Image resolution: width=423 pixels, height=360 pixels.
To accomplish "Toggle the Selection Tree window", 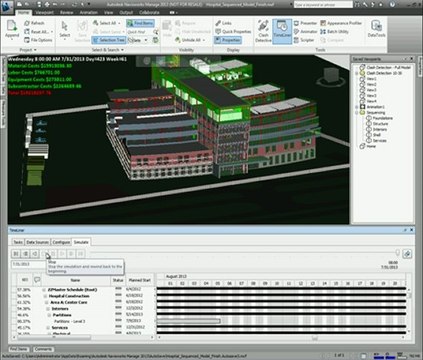I will tap(109, 40).
